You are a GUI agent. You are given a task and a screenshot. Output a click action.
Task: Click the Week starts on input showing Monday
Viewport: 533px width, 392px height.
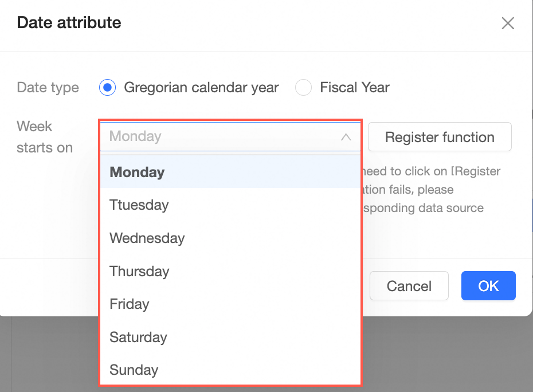pos(218,136)
